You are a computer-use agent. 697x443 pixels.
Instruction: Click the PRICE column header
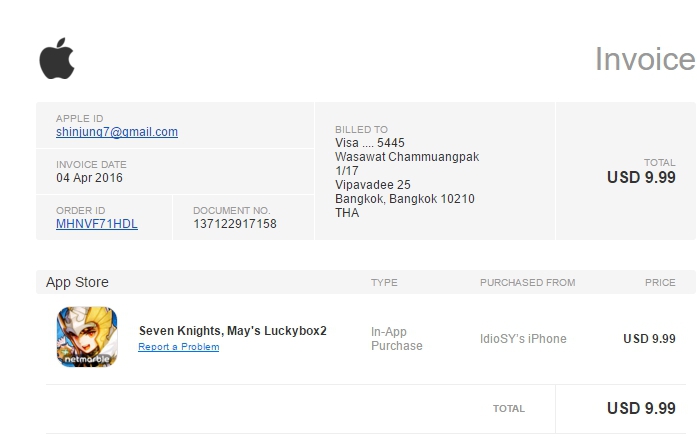click(660, 283)
